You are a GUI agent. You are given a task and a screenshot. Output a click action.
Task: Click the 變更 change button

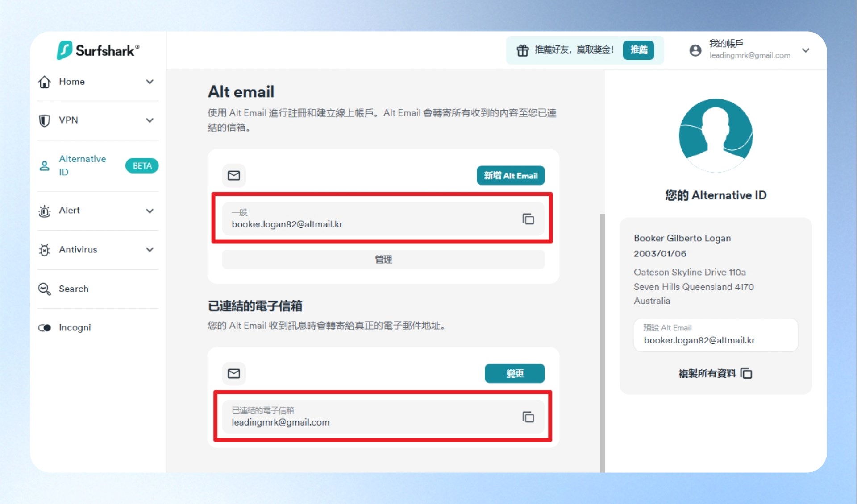pyautogui.click(x=515, y=373)
